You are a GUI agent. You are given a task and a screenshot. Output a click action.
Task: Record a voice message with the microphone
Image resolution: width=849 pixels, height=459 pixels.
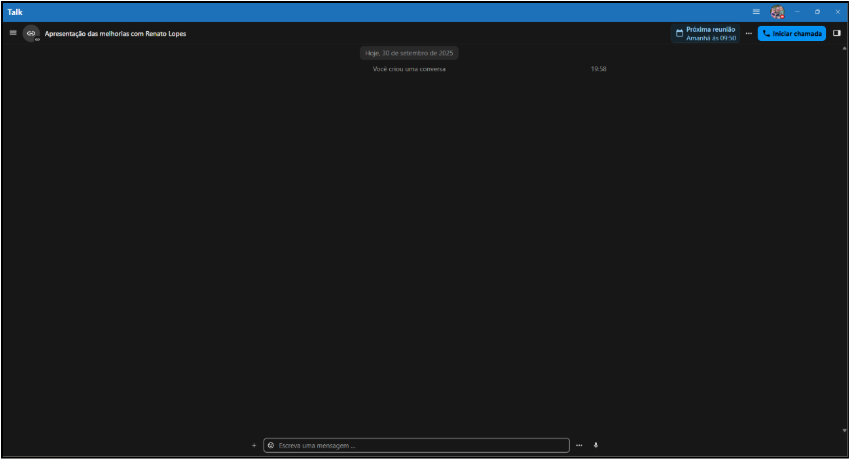coord(596,445)
